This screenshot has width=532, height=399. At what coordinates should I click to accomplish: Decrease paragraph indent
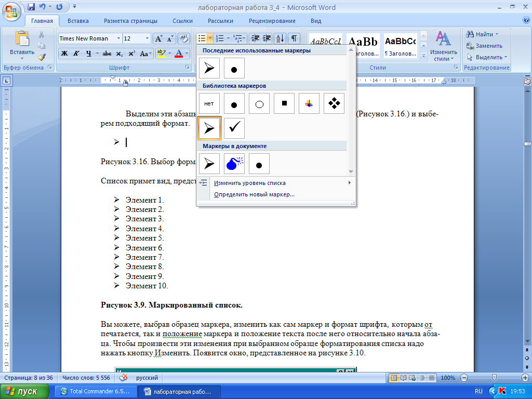click(255, 38)
